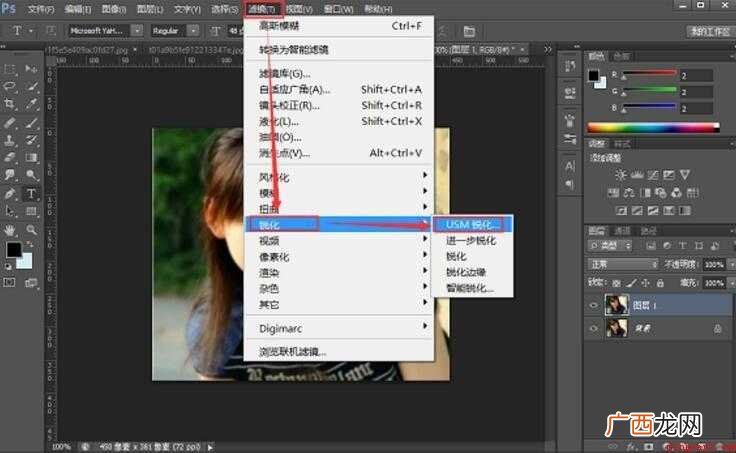Add a Curves adjustment layer

pos(652,175)
